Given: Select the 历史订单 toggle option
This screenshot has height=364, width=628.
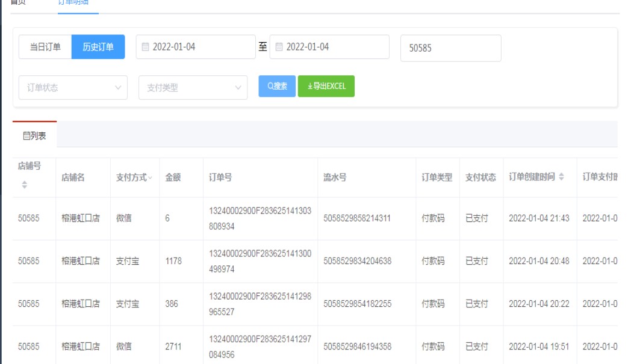Looking at the screenshot, I should pos(98,47).
